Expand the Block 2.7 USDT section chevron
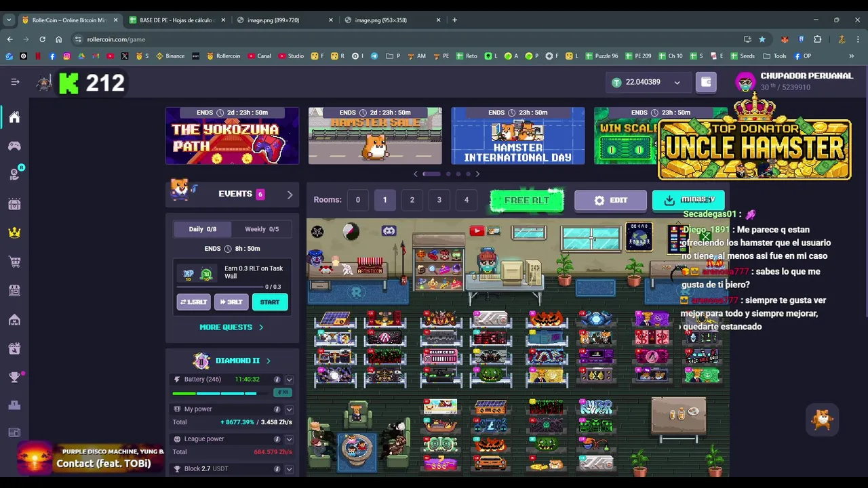This screenshot has height=488, width=868. (x=289, y=469)
